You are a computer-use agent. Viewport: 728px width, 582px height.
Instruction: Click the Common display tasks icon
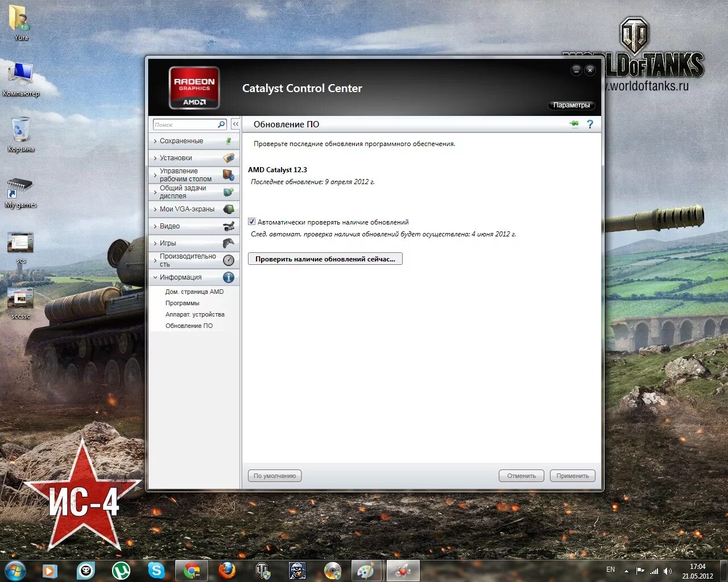(229, 192)
